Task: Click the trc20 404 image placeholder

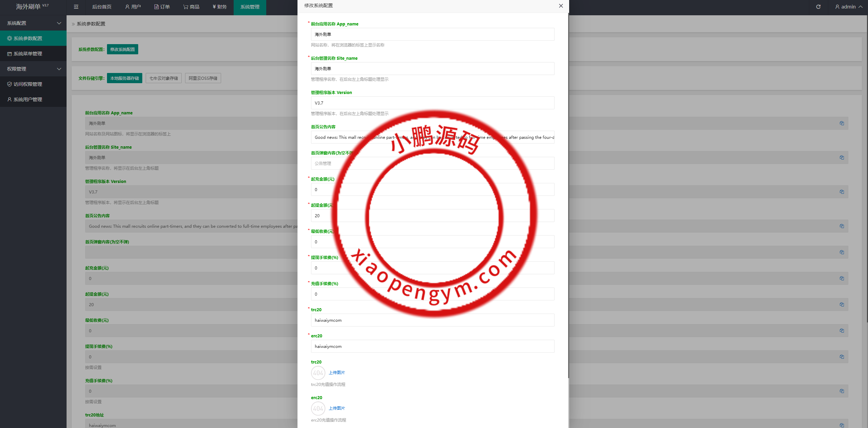Action: (x=318, y=373)
